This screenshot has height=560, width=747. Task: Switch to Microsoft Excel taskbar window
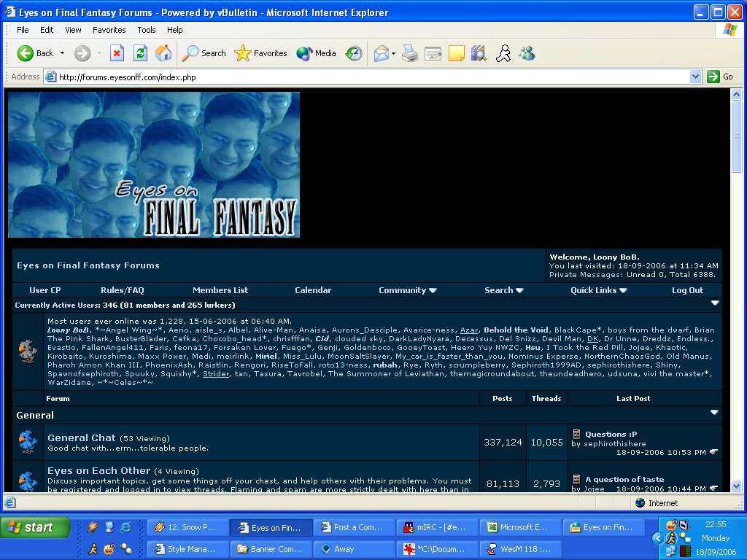[x=520, y=527]
